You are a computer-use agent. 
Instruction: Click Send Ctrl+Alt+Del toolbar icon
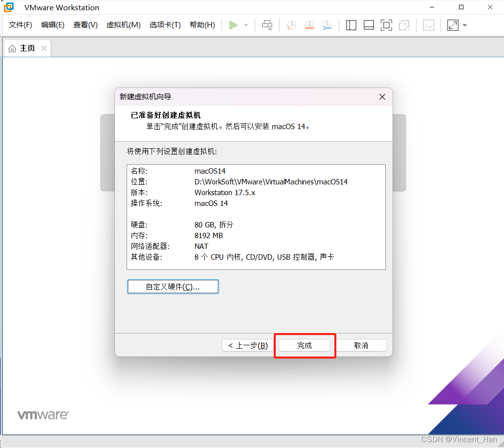[267, 25]
